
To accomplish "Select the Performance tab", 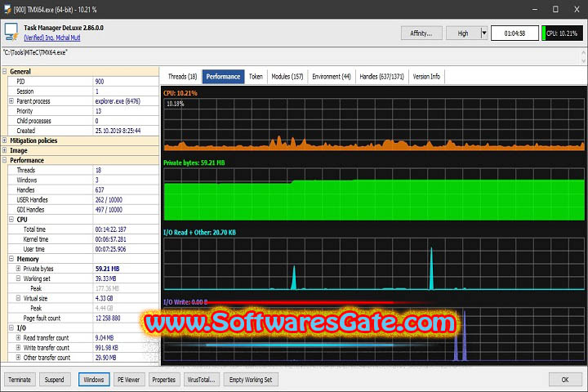I will 223,77.
